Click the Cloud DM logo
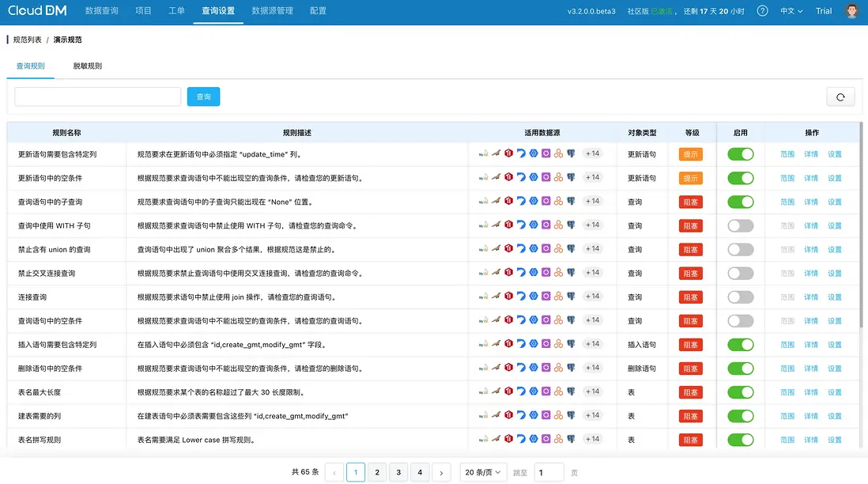Image resolution: width=868 pixels, height=484 pixels. coord(37,11)
